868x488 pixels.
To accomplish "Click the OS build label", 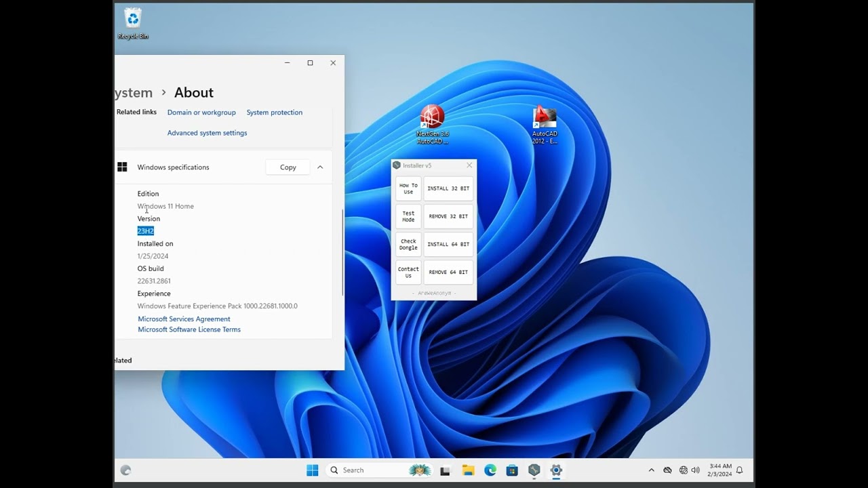I will [x=151, y=269].
